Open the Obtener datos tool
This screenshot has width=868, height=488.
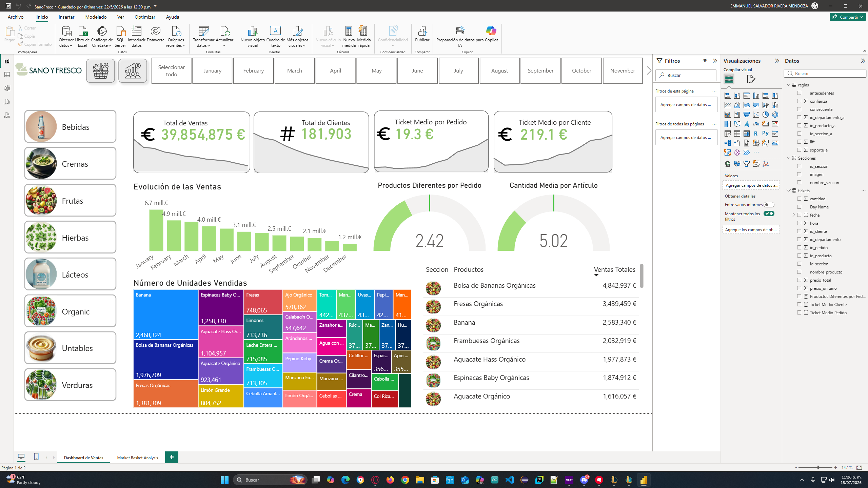click(66, 37)
